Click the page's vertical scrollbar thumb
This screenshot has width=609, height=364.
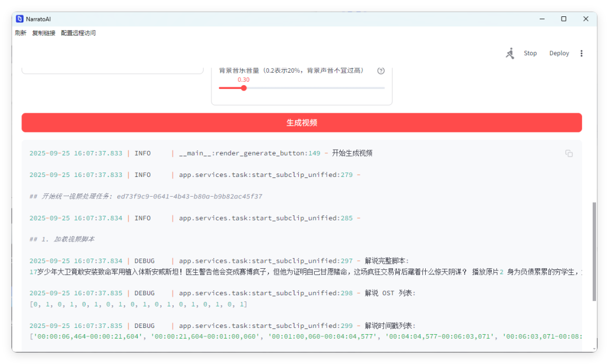pyautogui.click(x=594, y=251)
